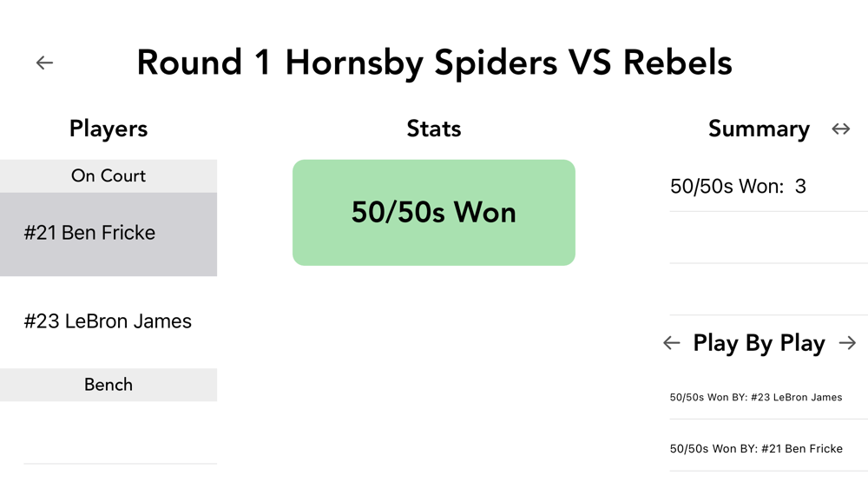Tap the empty third summary row

click(x=768, y=289)
